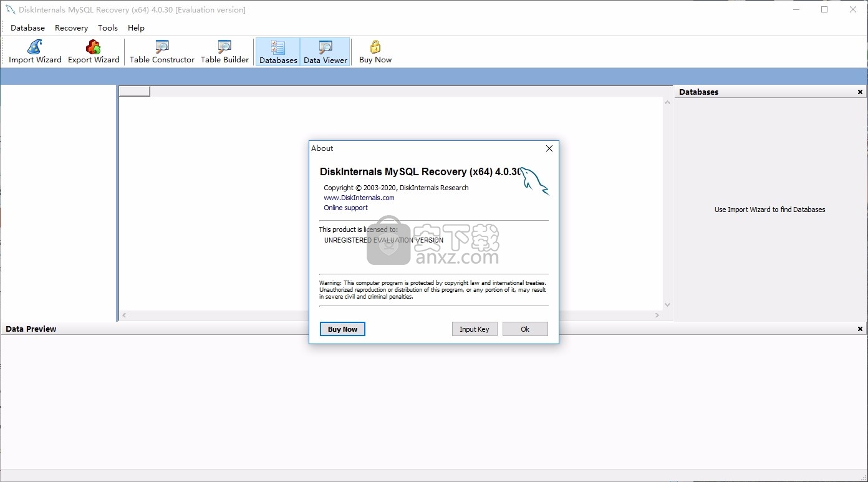Screen dimensions: 868x482
Task: Launch the Import Wizard toolbar icon
Action: 35,52
